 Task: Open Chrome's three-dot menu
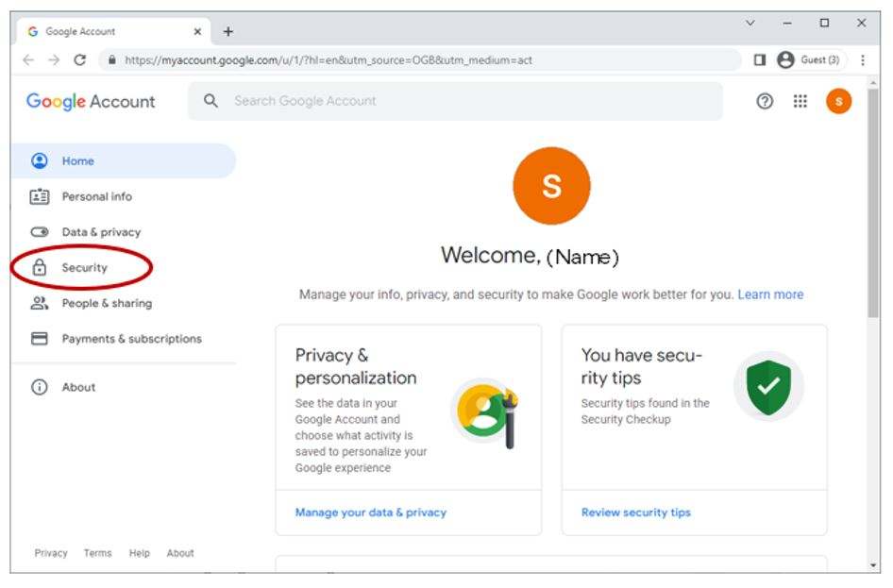click(862, 59)
